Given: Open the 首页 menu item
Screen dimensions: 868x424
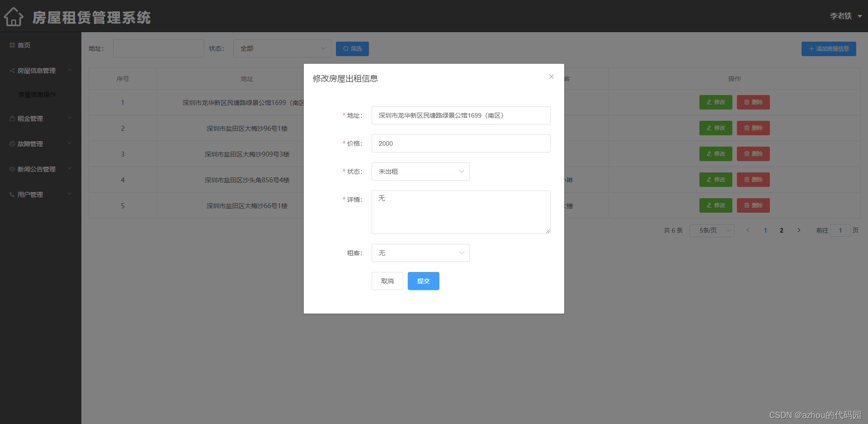Looking at the screenshot, I should pos(41,45).
